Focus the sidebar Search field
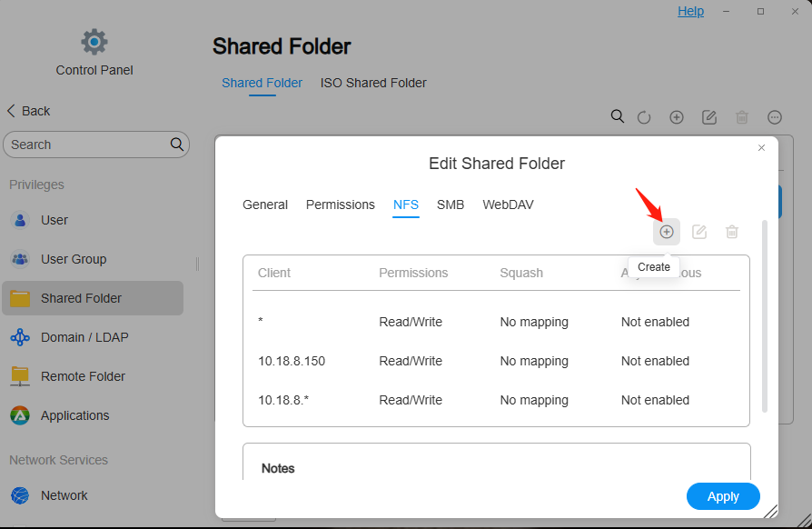The width and height of the screenshot is (812, 529). coord(86,145)
